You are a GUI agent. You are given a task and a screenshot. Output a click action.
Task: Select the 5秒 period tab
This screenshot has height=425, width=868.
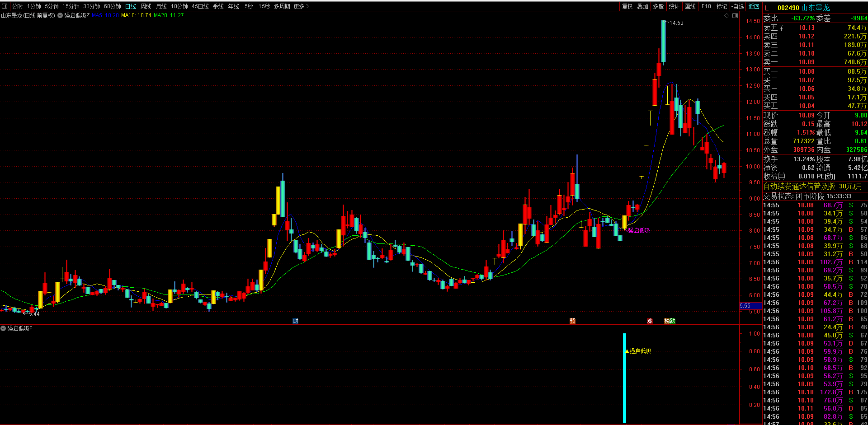tap(249, 6)
